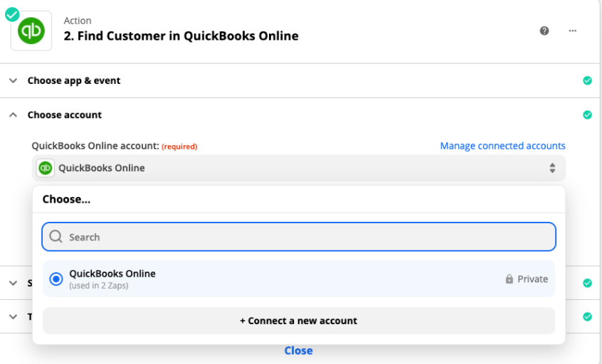
Task: Click the 'QuickBooks Online account:' field label
Action: point(95,146)
